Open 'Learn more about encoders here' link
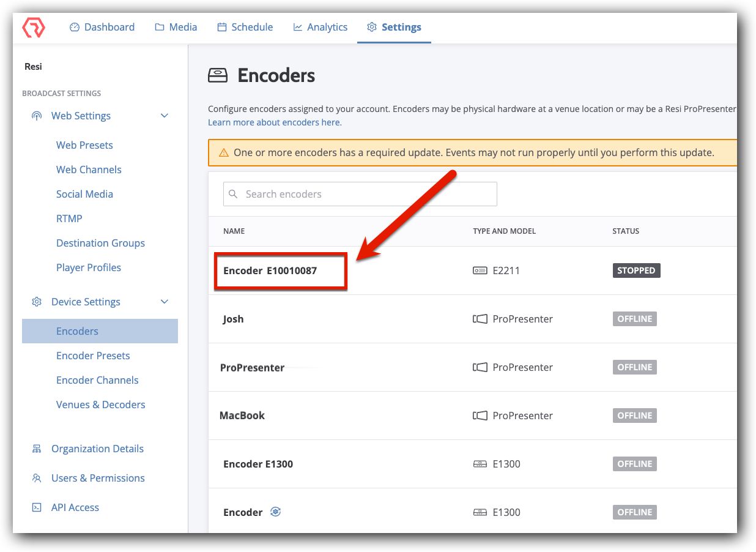 point(275,122)
